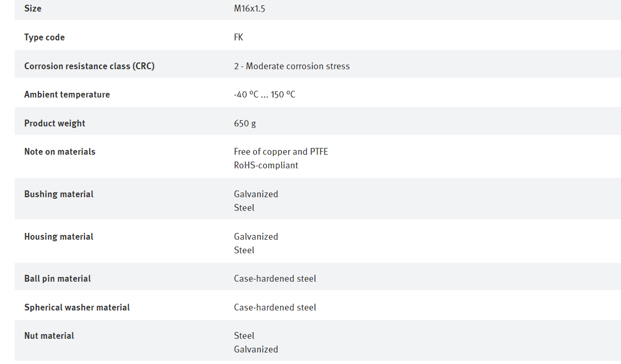Click the Note on materials label
The height and width of the screenshot is (364, 621).
click(x=60, y=152)
